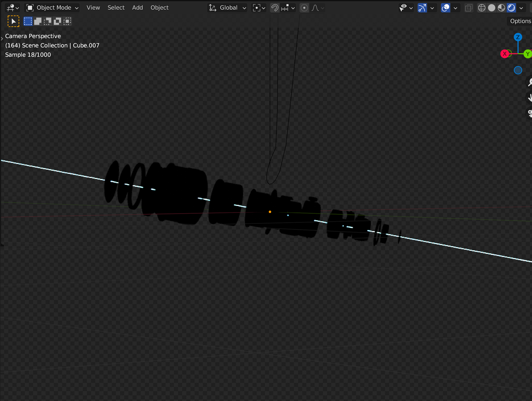Open the pivot point dropdown
Screen dimensions: 532x401
click(259, 8)
